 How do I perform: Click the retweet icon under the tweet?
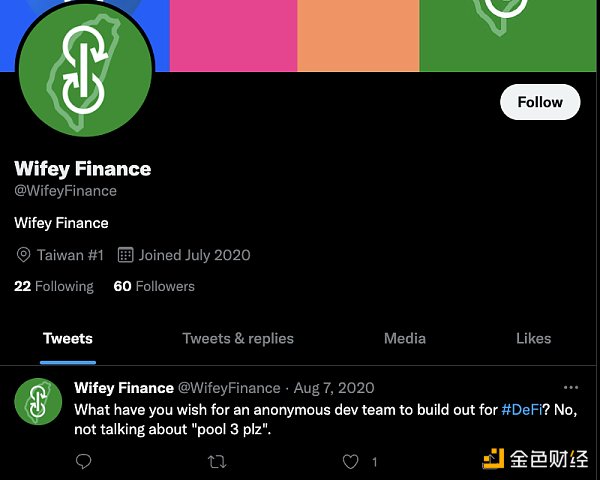click(215, 461)
